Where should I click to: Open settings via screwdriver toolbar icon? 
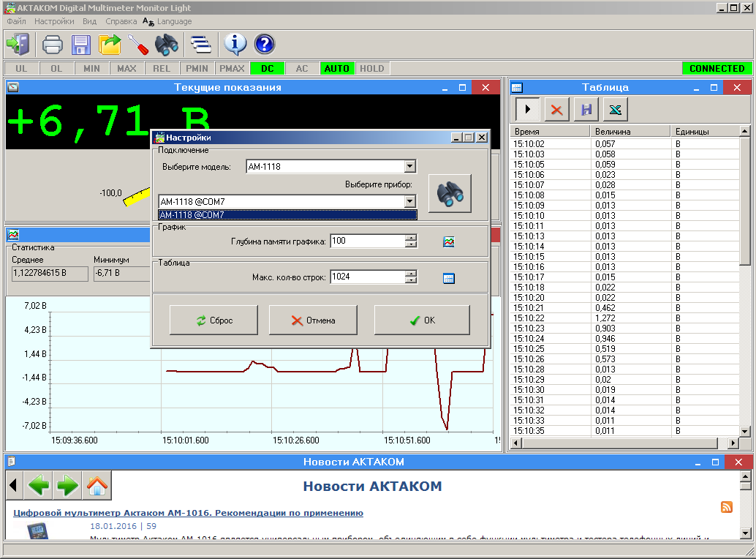(x=138, y=45)
